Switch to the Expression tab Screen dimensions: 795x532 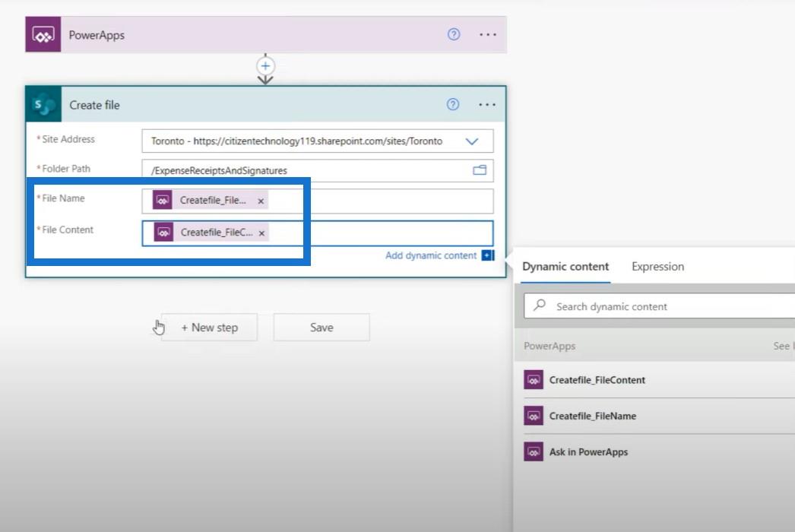657,267
